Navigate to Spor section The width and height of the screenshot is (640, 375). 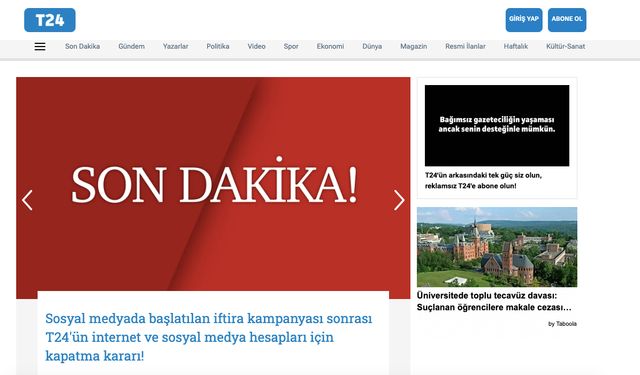coord(291,47)
